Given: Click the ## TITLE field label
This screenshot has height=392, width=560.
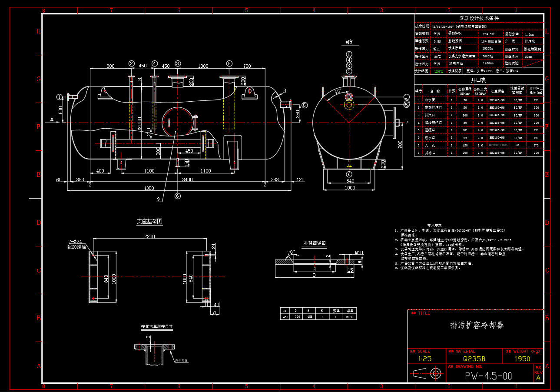Looking at the screenshot, I should point(420,313).
